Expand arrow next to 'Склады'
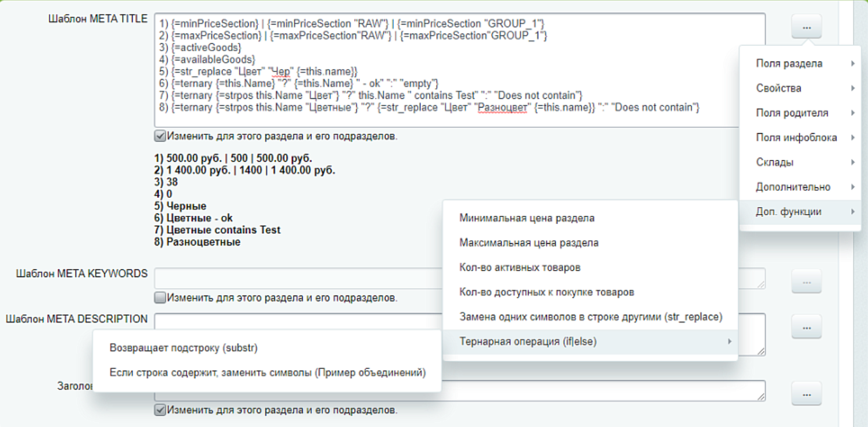 (x=853, y=162)
